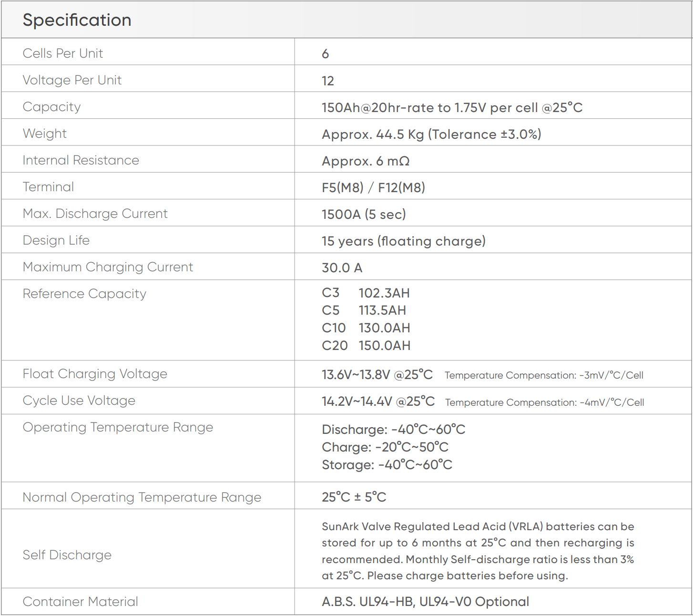The width and height of the screenshot is (693, 616).
Task: Select the Cells Per Unit label
Action: click(63, 53)
